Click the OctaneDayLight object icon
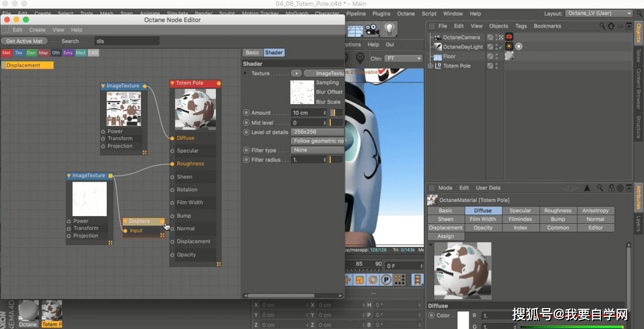Viewport: 644px width, 329px height. (x=437, y=46)
